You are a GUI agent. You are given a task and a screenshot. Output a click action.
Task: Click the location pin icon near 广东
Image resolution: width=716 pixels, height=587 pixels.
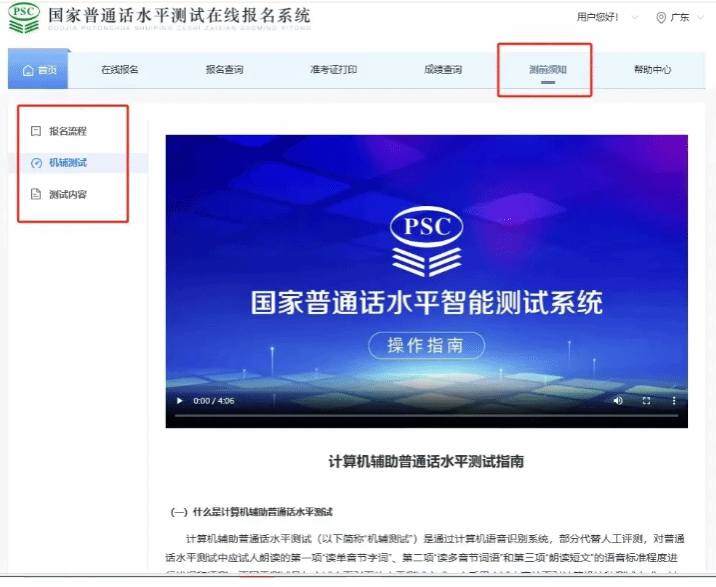click(x=661, y=18)
